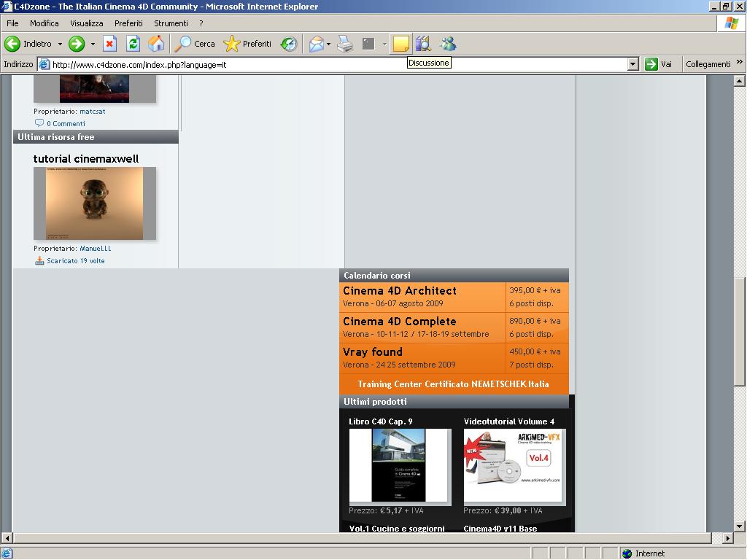Open the Discussione yellow note icon
The image size is (747, 560).
[400, 44]
